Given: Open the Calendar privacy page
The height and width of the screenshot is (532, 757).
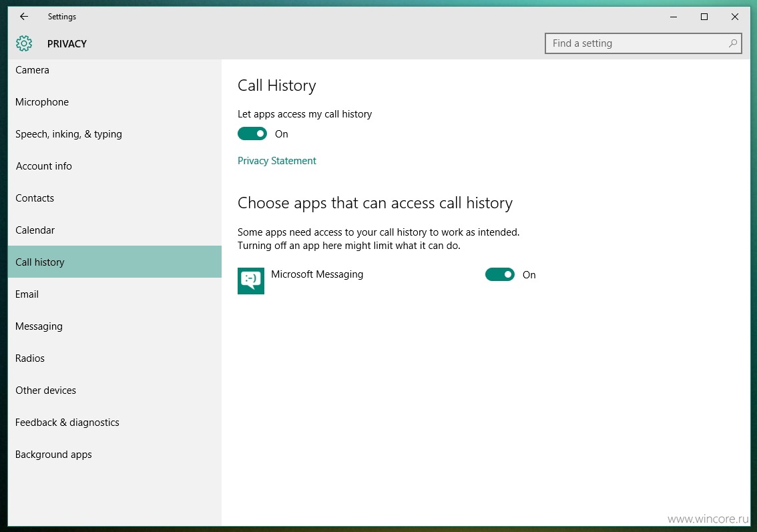Looking at the screenshot, I should [114, 230].
